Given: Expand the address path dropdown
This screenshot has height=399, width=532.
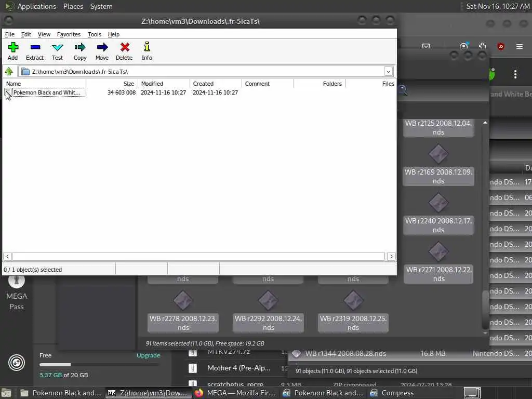Looking at the screenshot, I should click(388, 72).
